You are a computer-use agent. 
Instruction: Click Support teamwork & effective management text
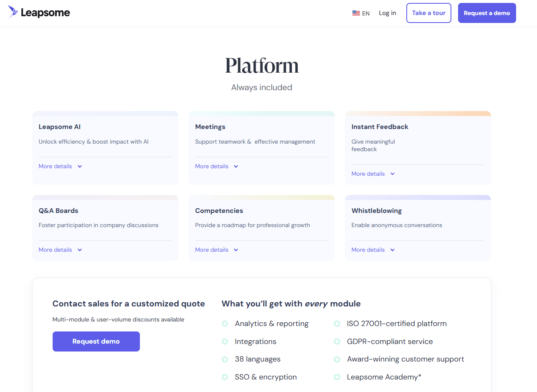pyautogui.click(x=255, y=142)
